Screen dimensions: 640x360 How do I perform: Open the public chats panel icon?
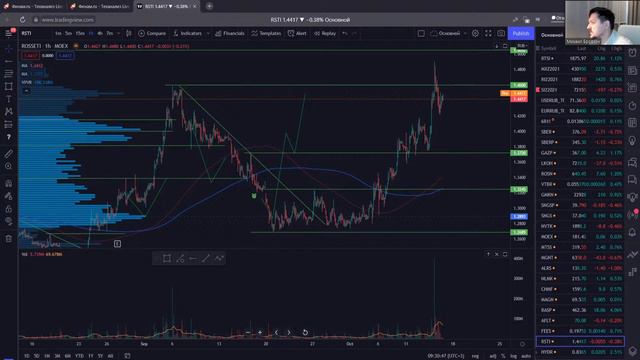pyautogui.click(x=632, y=162)
